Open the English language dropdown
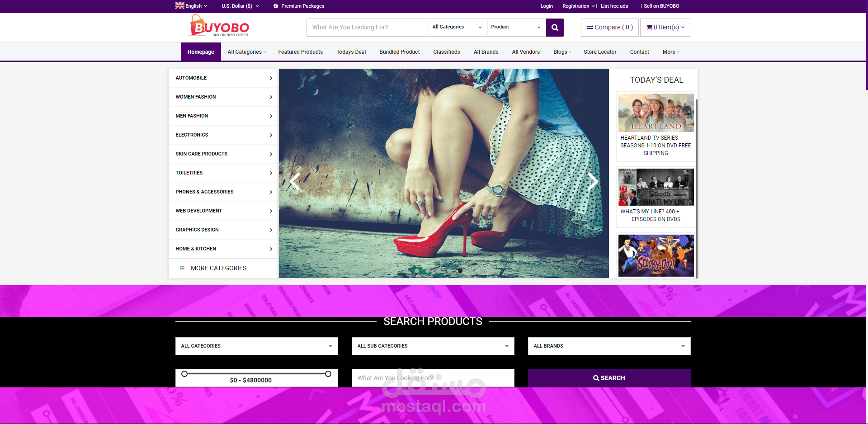Image resolution: width=868 pixels, height=424 pixels. pos(192,6)
